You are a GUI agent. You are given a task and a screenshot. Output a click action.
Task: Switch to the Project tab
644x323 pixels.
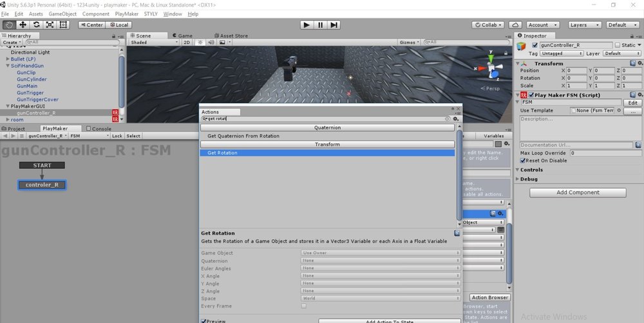click(14, 129)
